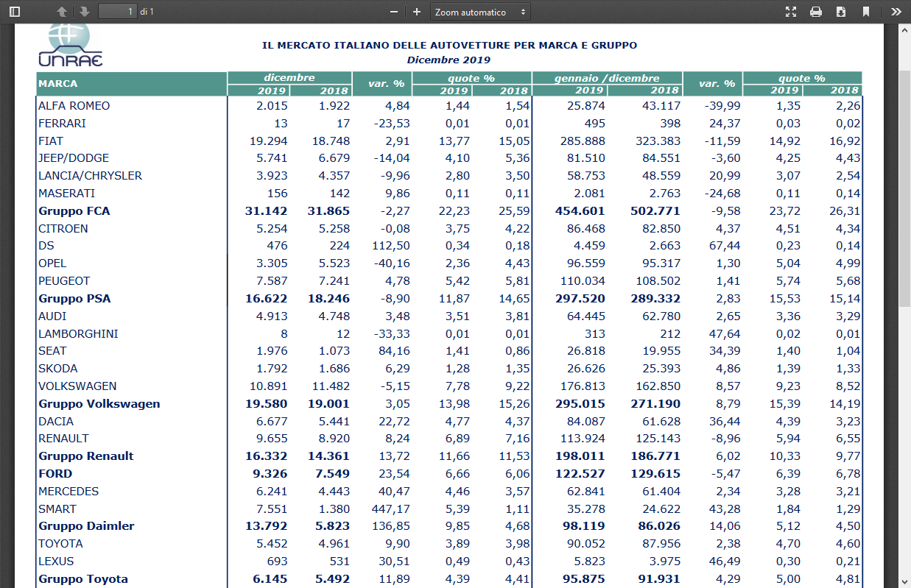Click the page number input field
911x588 pixels.
118,12
